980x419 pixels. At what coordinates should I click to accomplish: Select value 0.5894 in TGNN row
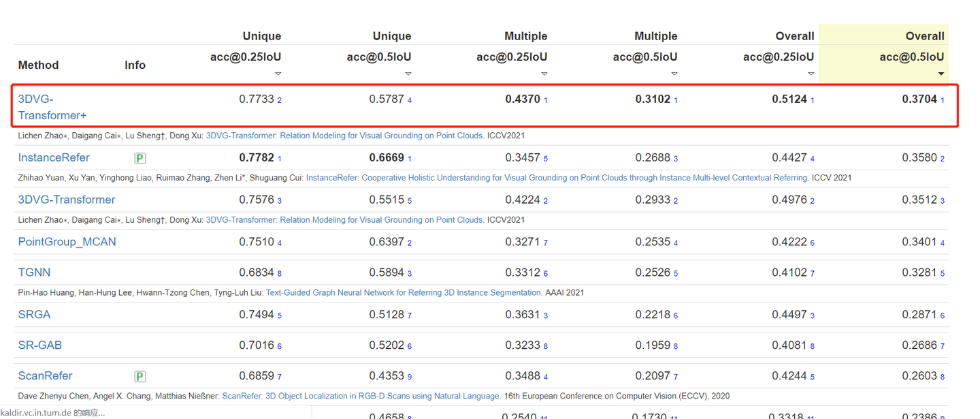387,272
